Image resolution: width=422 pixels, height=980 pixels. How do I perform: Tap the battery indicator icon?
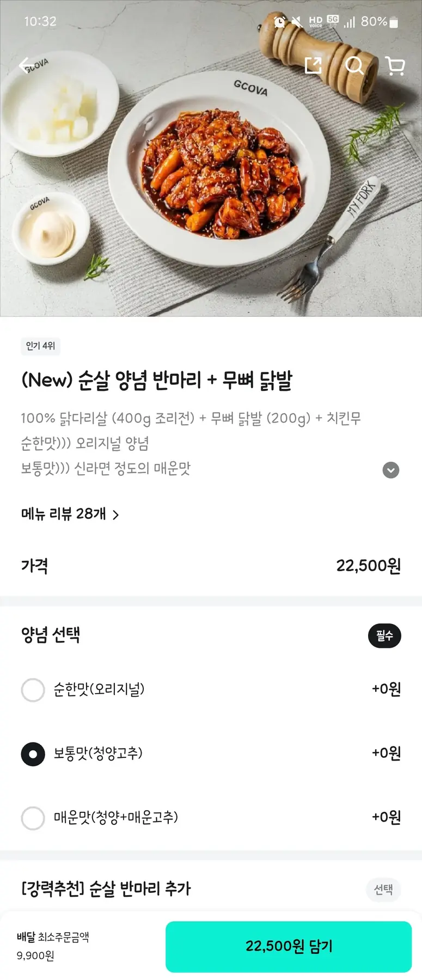(394, 22)
